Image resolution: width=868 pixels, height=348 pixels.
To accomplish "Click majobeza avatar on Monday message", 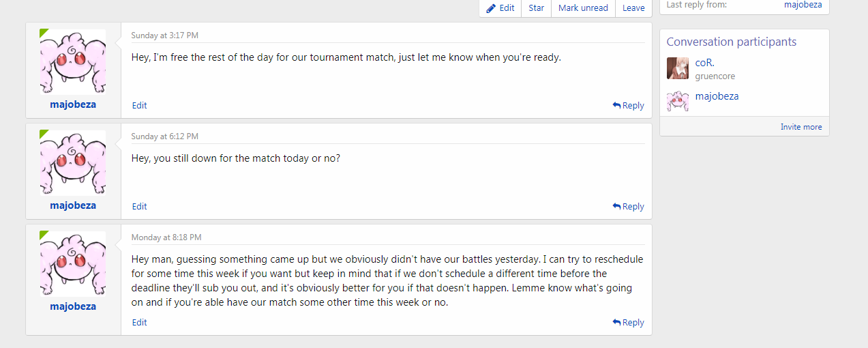I will point(73,263).
